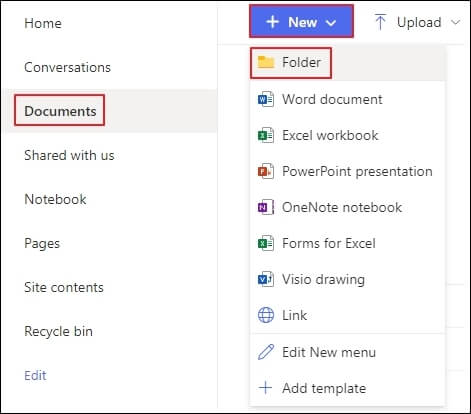
Task: Create a OneNote notebook
Action: [x=347, y=207]
